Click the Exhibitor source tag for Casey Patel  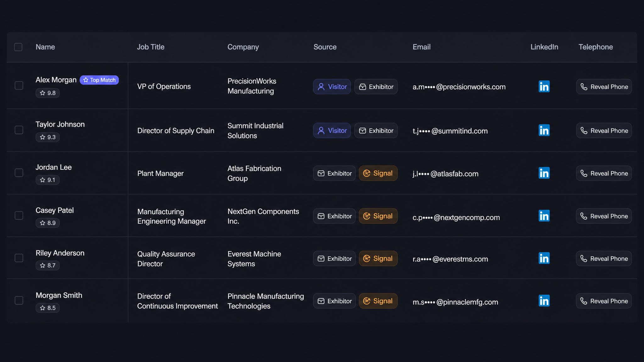334,216
